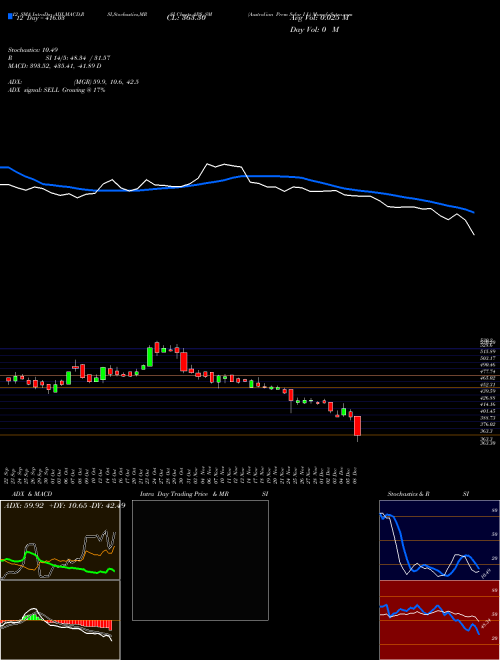Click the 'Stochastics & R' panel title
The height and width of the screenshot is (660, 500).
pyautogui.click(x=408, y=494)
